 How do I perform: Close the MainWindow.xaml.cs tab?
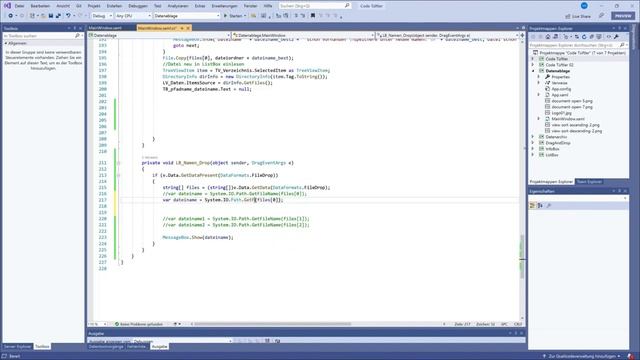pos(188,28)
